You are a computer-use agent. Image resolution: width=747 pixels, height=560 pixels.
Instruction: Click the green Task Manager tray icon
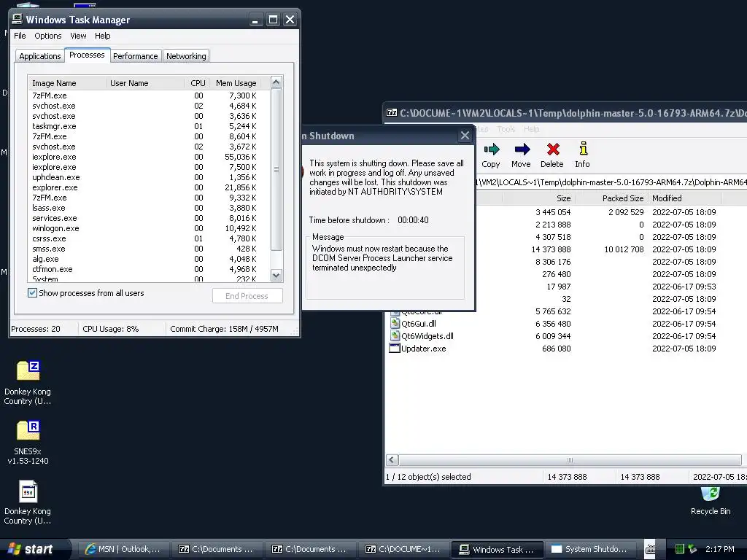(x=680, y=549)
